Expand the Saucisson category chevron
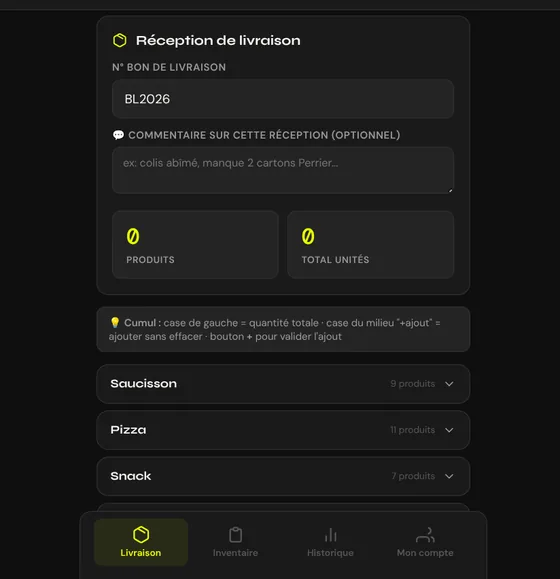The width and height of the screenshot is (560, 579). tap(449, 384)
